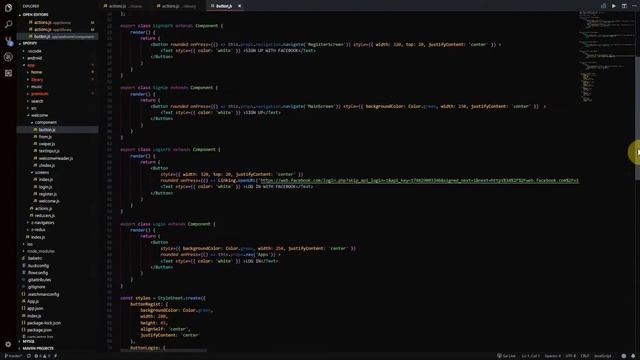Viewport: 640px width, 360px height.
Task: Open package.json file
Action: point(39,330)
